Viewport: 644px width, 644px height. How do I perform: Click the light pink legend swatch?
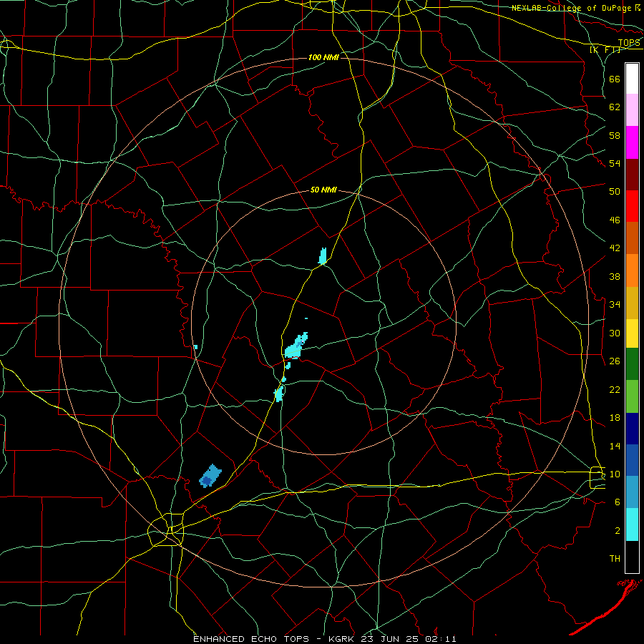[x=632, y=110]
